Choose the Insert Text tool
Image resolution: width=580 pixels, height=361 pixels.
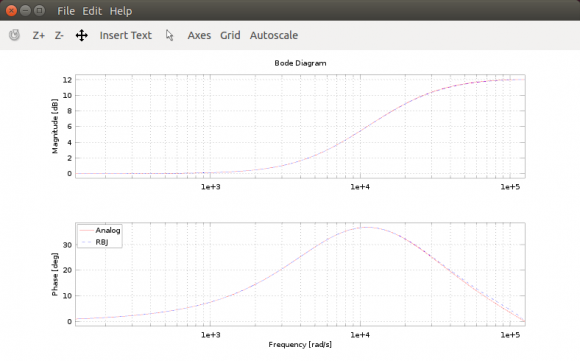click(125, 36)
